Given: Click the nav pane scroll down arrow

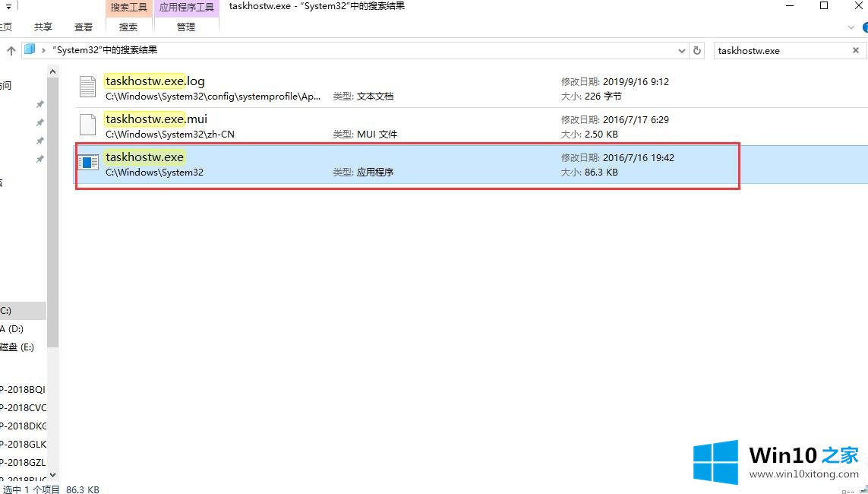Looking at the screenshot, I should (52, 474).
